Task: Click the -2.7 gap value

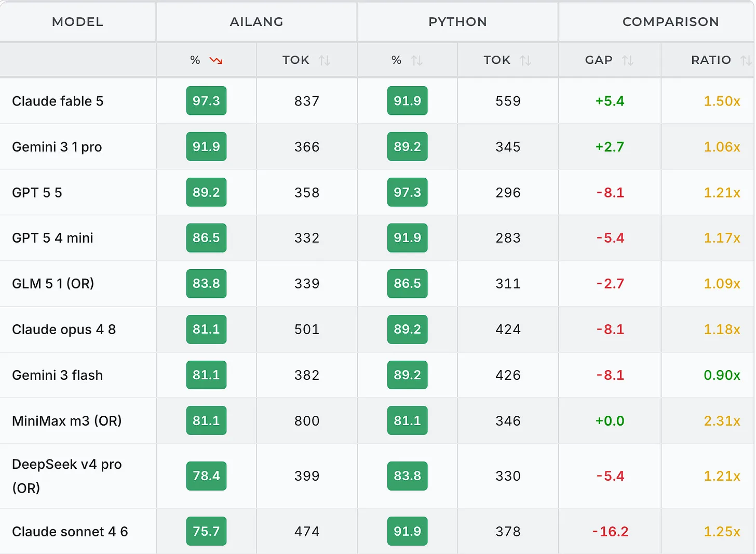Action: [x=610, y=284]
